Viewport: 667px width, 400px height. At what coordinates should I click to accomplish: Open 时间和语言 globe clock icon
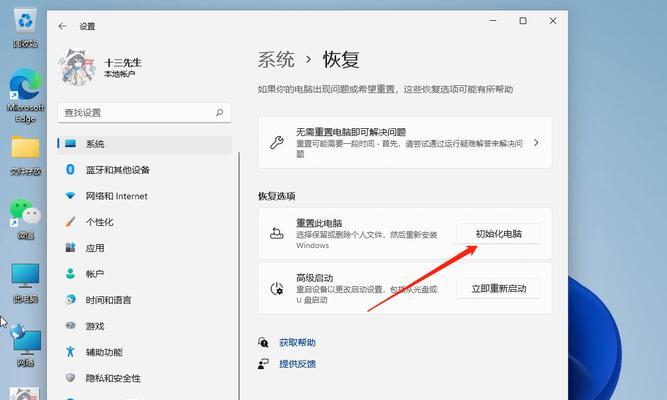click(70, 300)
